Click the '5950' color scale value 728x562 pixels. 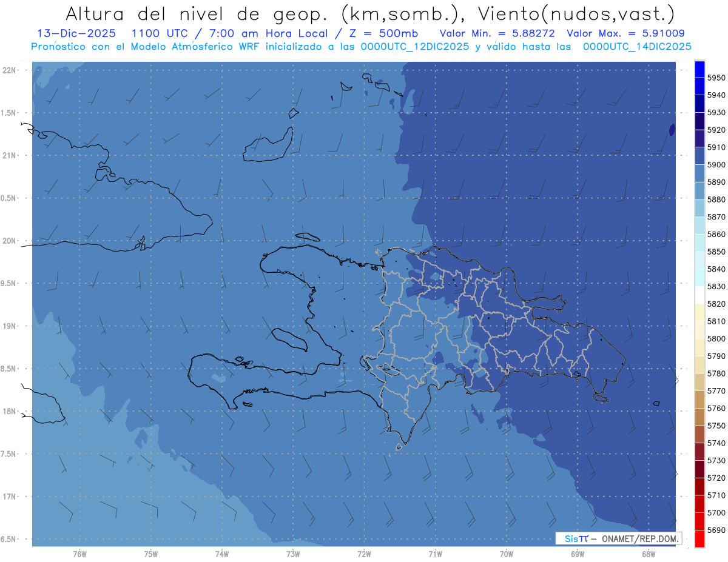tap(716, 78)
